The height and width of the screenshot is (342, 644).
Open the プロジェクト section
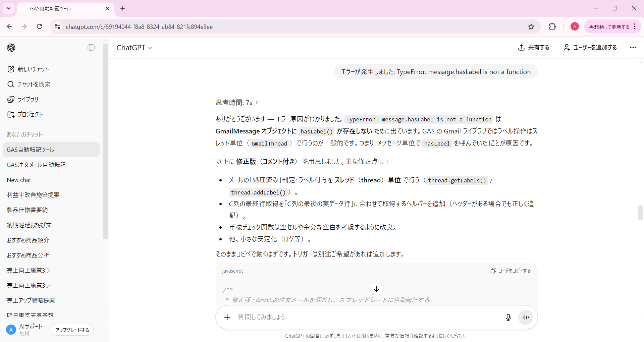[30, 114]
